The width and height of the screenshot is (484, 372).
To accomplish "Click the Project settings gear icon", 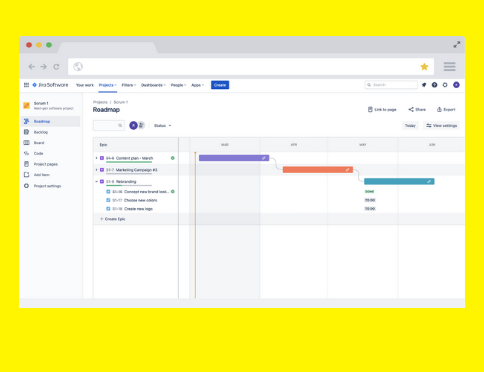I will 26,186.
